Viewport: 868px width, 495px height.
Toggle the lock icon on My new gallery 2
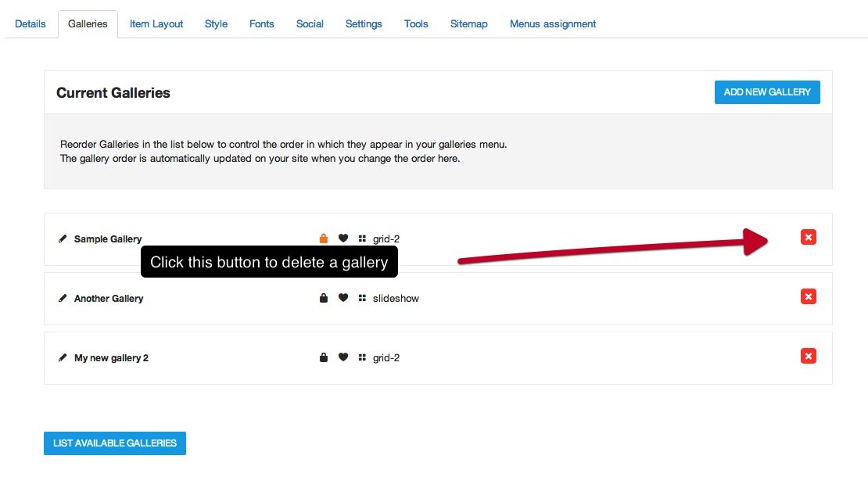coord(323,357)
